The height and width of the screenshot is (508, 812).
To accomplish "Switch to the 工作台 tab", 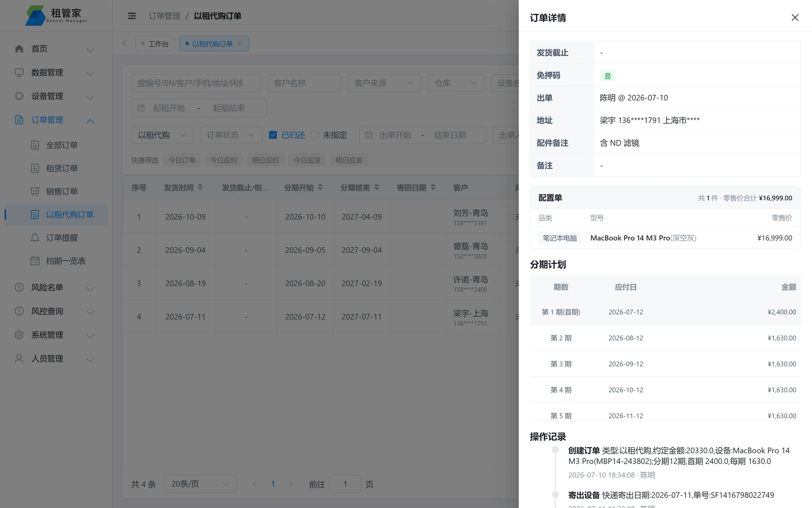I will [155, 44].
